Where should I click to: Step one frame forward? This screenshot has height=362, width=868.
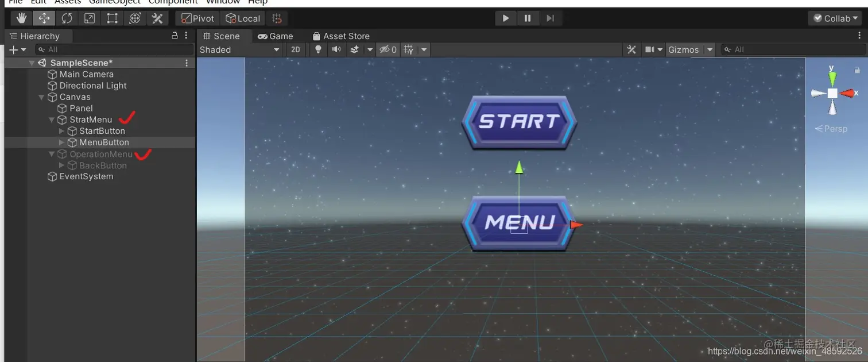click(550, 18)
